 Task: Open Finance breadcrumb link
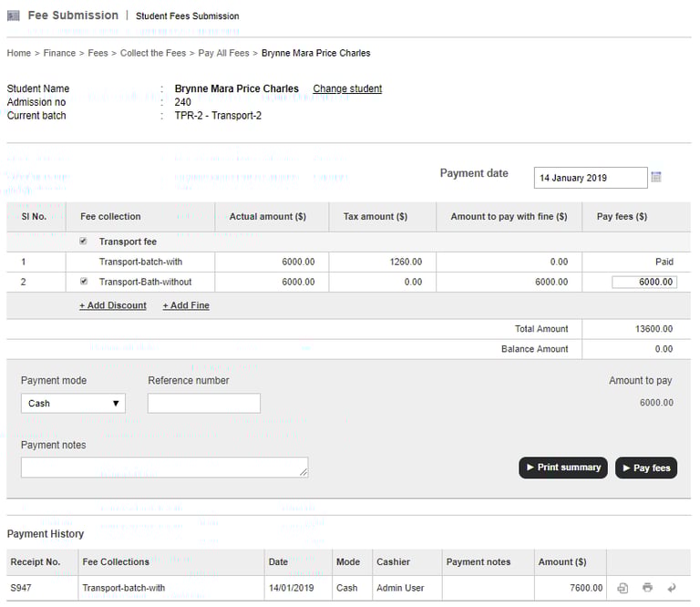59,53
